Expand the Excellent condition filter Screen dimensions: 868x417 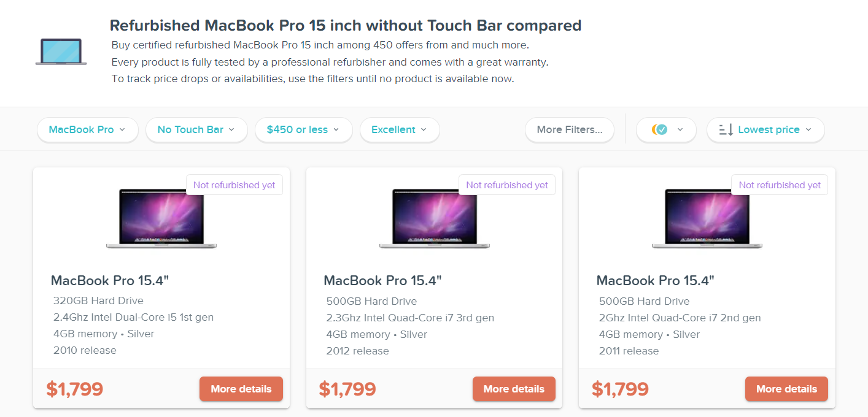399,129
